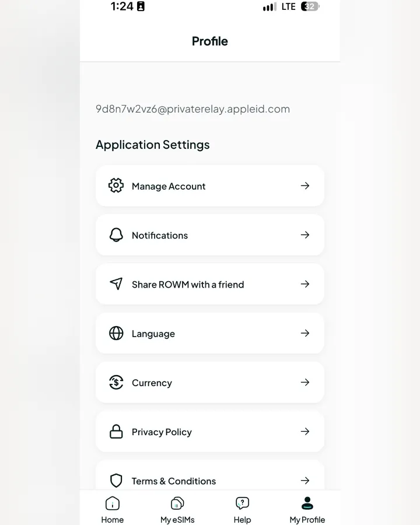The width and height of the screenshot is (420, 525).
Task: Click the Privacy Policy padlock icon
Action: [116, 431]
